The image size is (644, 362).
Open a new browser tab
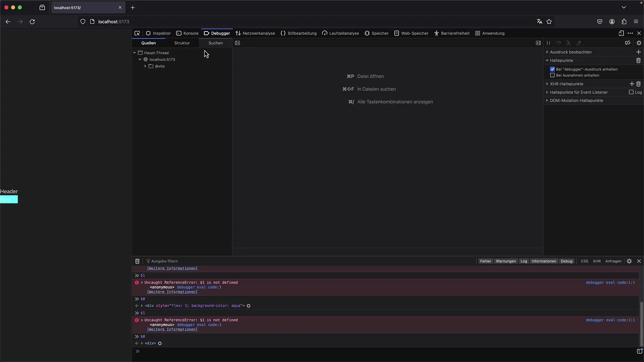pos(133,7)
